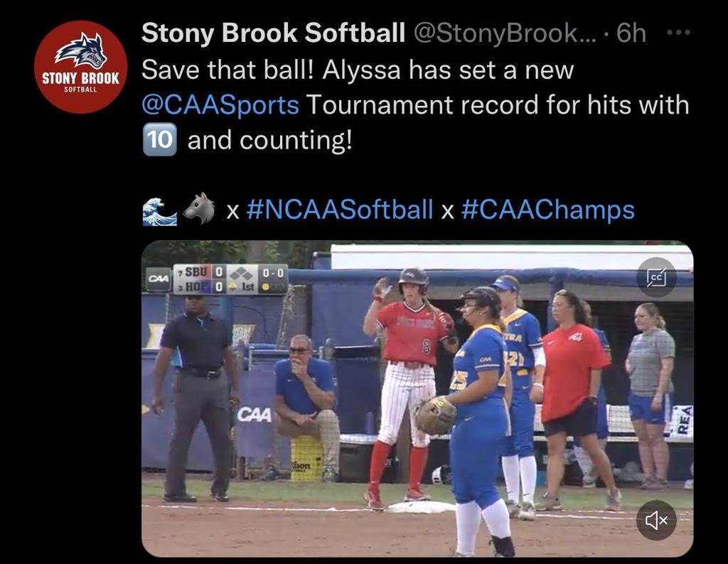Open the @CAASports mention
728x564 pixels.
pos(220,105)
